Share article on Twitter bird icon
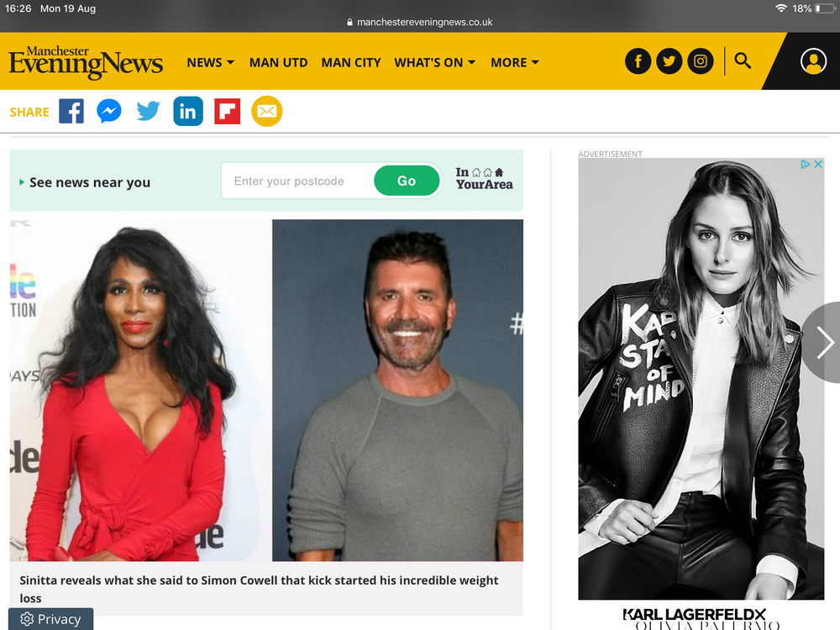Screen dimensions: 840x630 [x=148, y=112]
